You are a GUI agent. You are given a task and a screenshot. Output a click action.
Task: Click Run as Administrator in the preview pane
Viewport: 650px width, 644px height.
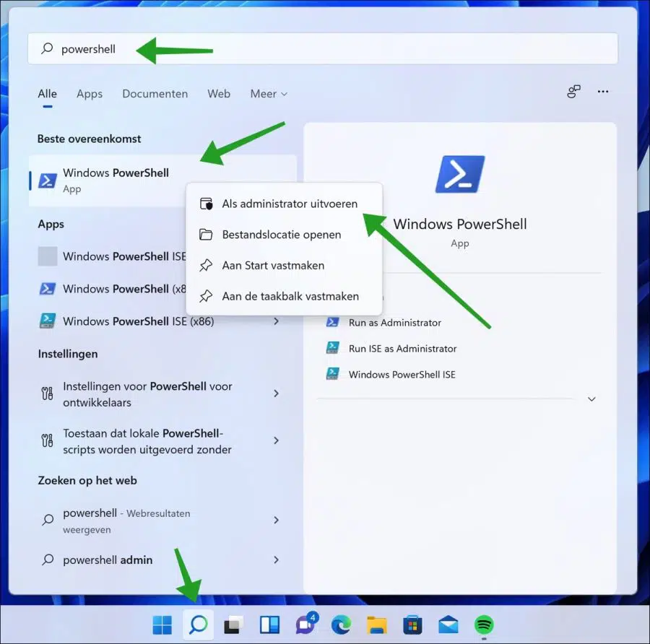click(394, 323)
